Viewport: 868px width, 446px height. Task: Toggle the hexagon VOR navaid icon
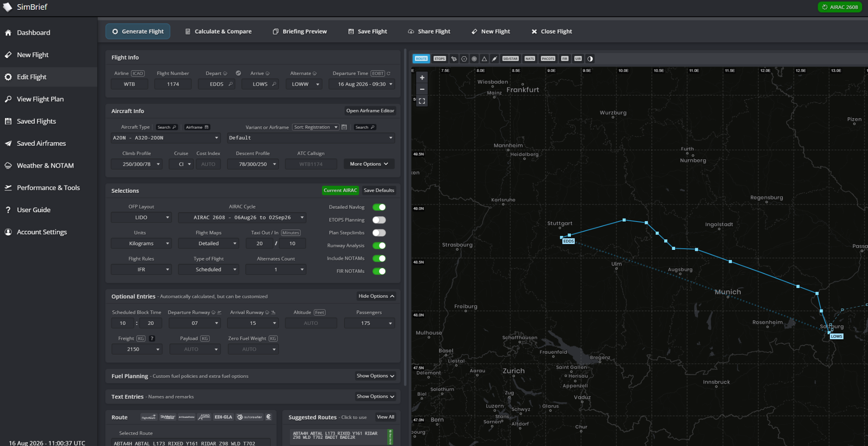pos(464,59)
